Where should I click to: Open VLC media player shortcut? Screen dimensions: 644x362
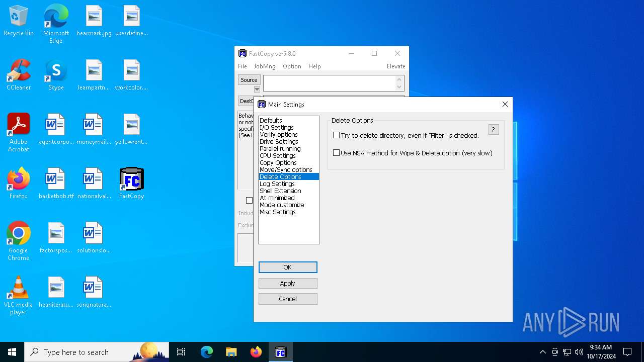19,296
